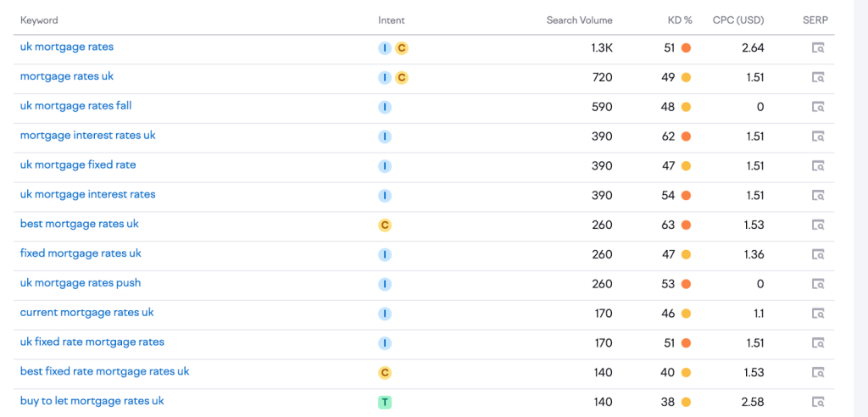Open the uk mortgage rates keyword link

click(x=67, y=47)
